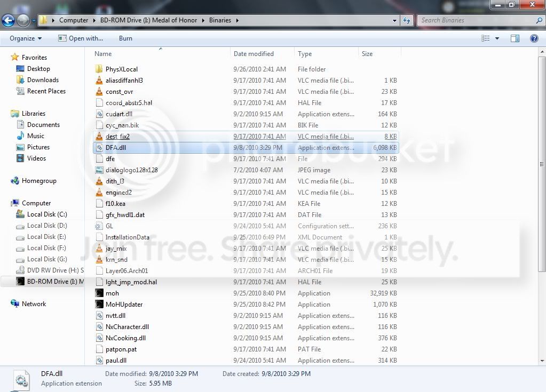Open the view options dropdown arrow
546x392 pixels.
(497, 38)
